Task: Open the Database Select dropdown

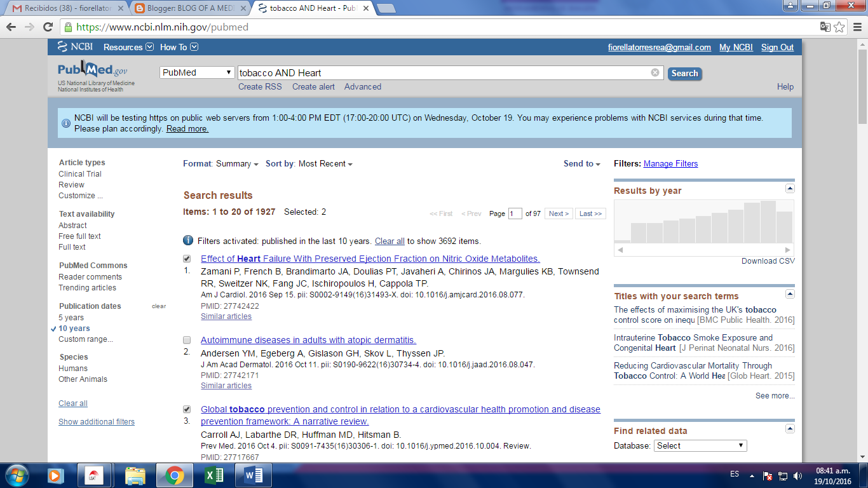Action: pyautogui.click(x=700, y=445)
